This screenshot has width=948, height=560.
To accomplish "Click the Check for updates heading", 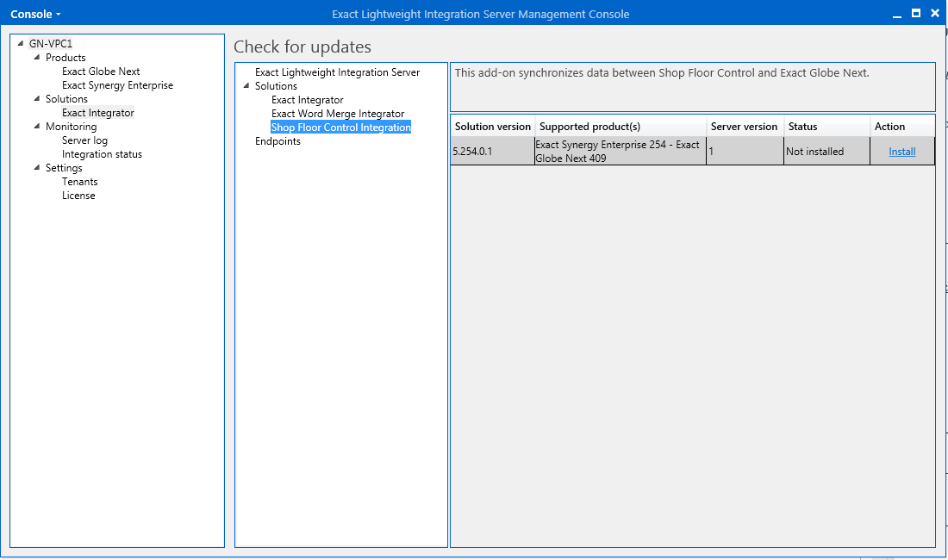I will point(302,47).
